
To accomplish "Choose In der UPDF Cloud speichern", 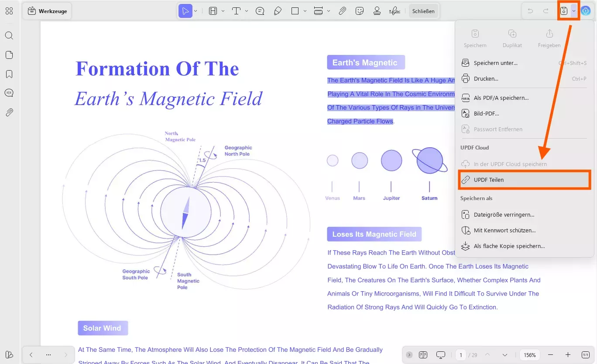I will coord(524,164).
